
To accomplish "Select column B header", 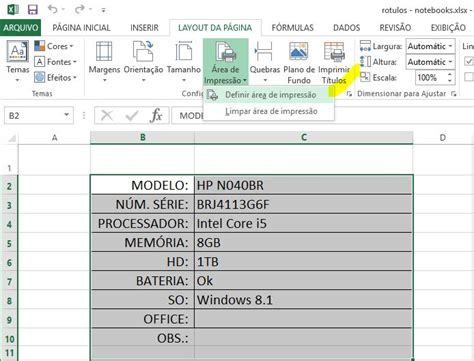I will pyautogui.click(x=143, y=137).
